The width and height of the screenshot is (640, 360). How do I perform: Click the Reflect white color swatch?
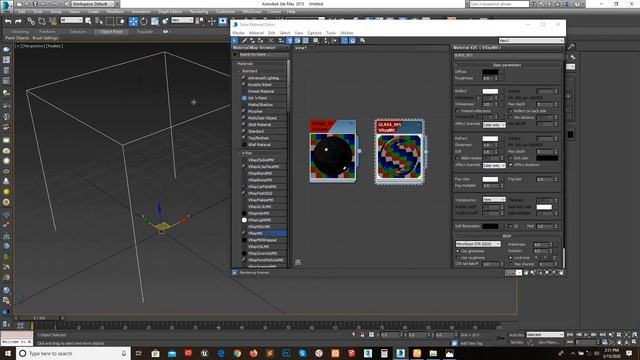(x=490, y=91)
